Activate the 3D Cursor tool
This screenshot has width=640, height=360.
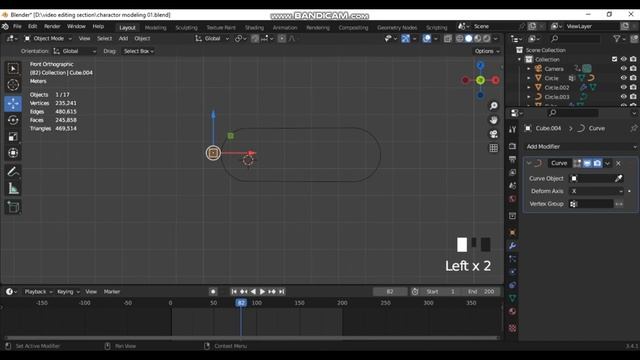[x=13, y=85]
